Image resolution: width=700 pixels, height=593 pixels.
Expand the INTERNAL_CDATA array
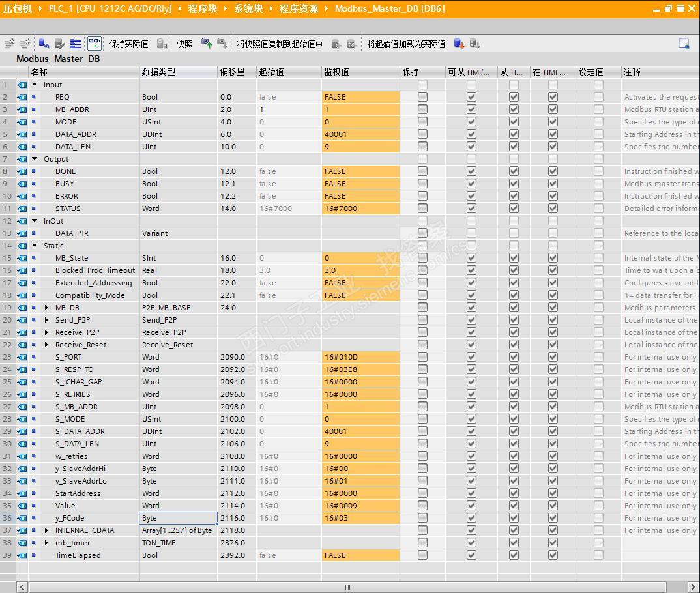pos(46,530)
